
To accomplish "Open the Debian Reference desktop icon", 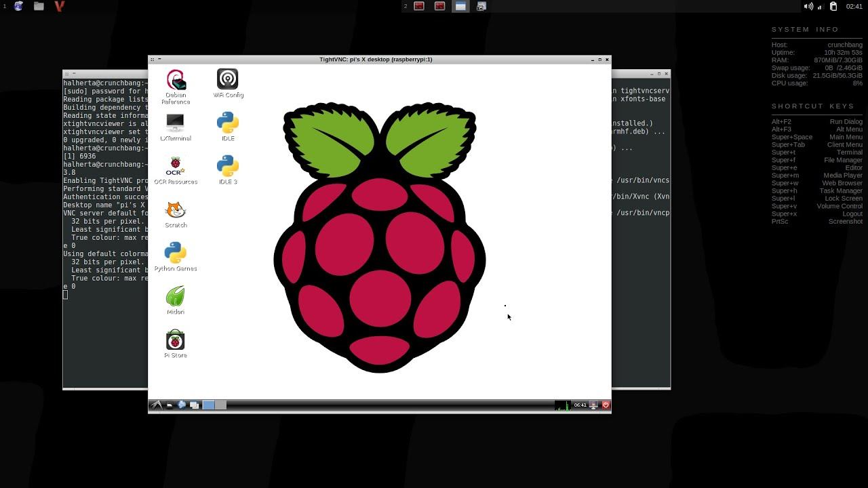I will (176, 86).
